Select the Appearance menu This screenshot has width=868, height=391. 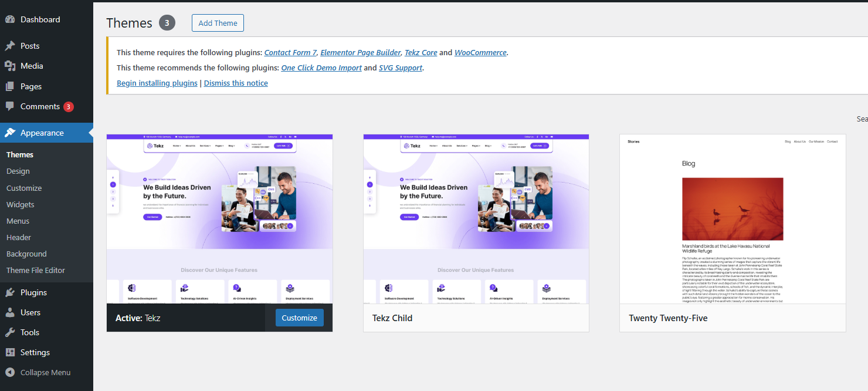[x=46, y=133]
